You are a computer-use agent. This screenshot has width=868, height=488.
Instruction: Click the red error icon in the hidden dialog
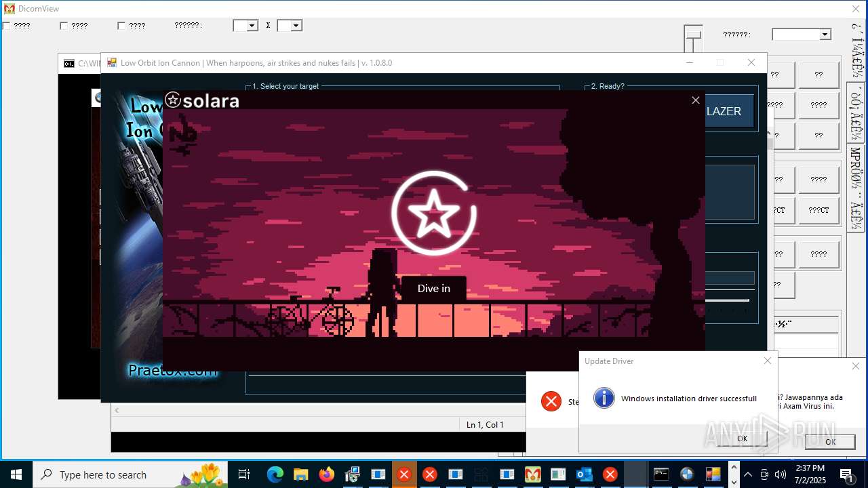pyautogui.click(x=551, y=401)
